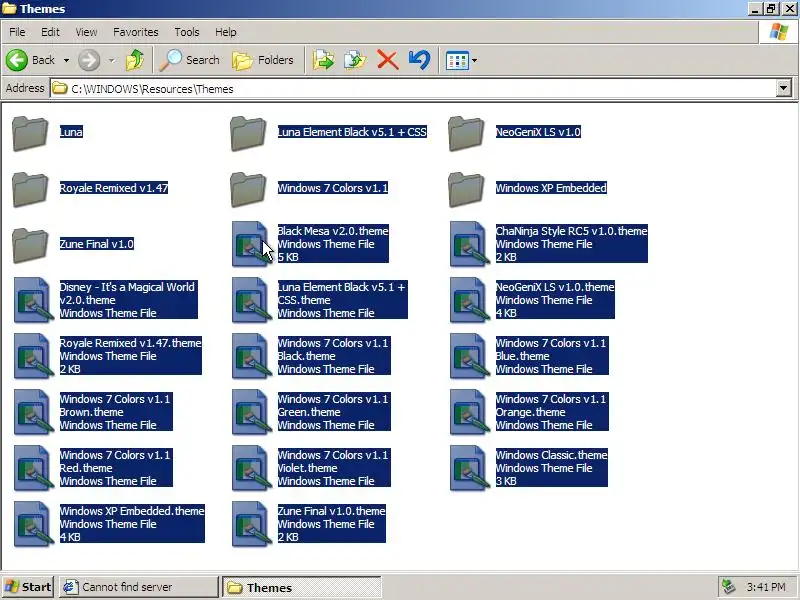The height and width of the screenshot is (600, 800).
Task: Select Luna Element Black v5.1 + CSS.theme icon
Action: (251, 300)
